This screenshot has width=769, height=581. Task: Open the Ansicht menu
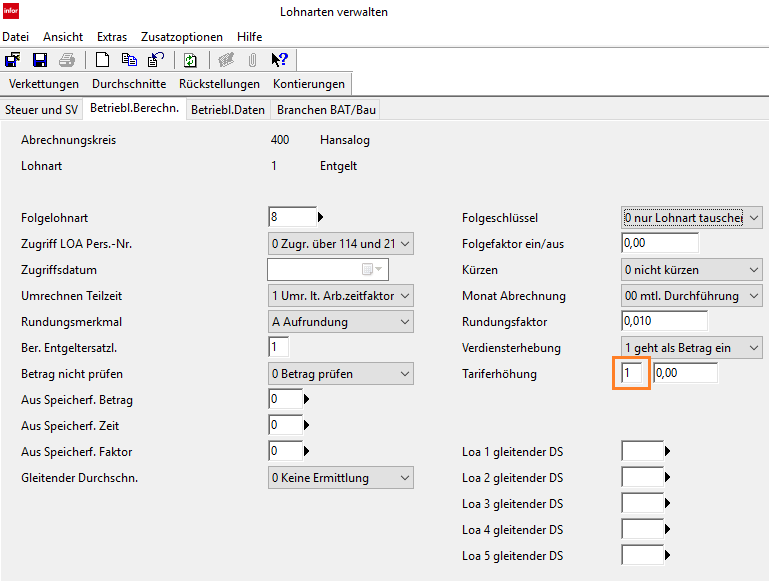(x=63, y=37)
